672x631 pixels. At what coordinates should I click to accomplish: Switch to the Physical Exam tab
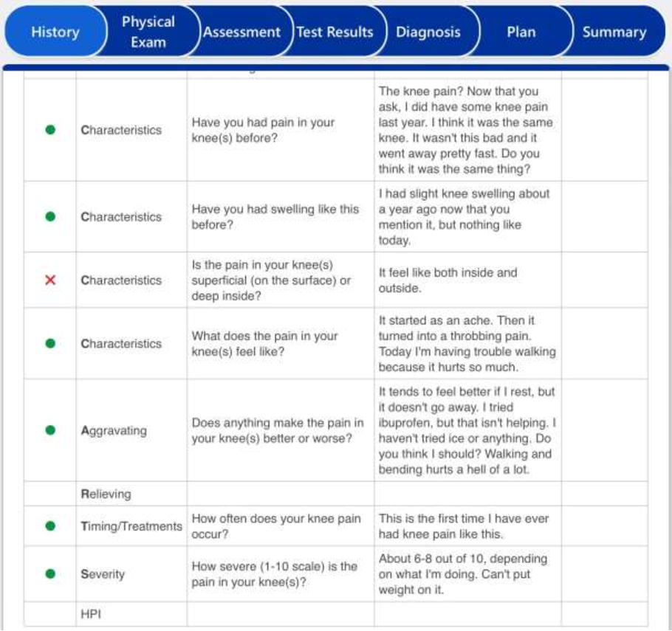[x=148, y=32]
